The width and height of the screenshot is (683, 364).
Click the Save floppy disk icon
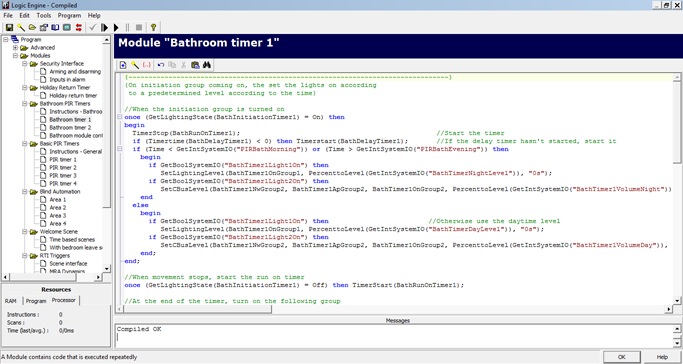pyautogui.click(x=9, y=27)
